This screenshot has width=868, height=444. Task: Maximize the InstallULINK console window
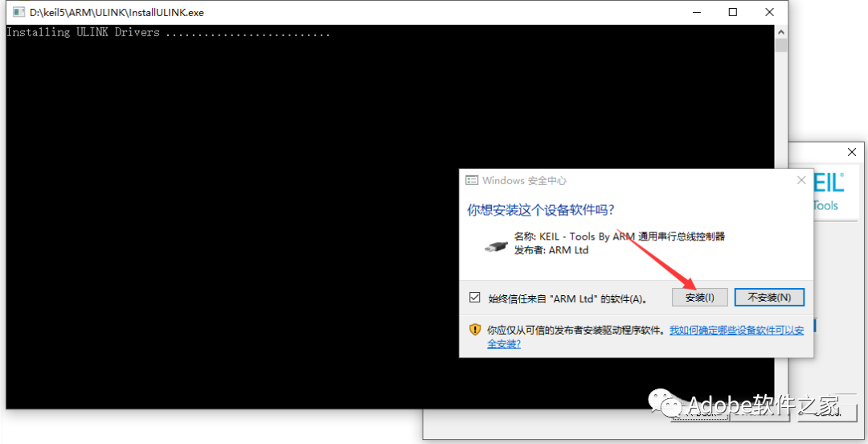[733, 12]
